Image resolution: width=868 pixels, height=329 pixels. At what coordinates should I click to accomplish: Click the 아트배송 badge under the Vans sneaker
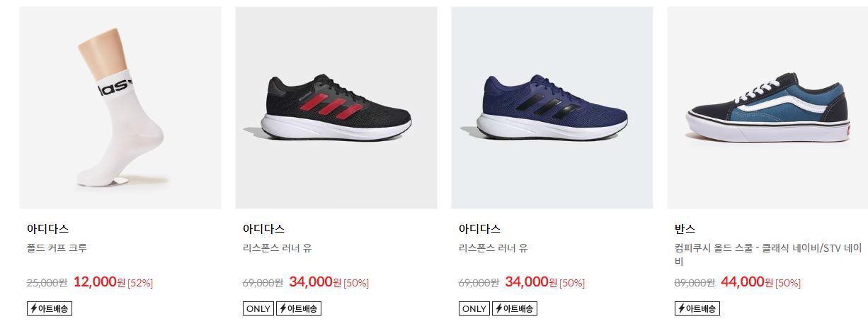[x=697, y=308]
